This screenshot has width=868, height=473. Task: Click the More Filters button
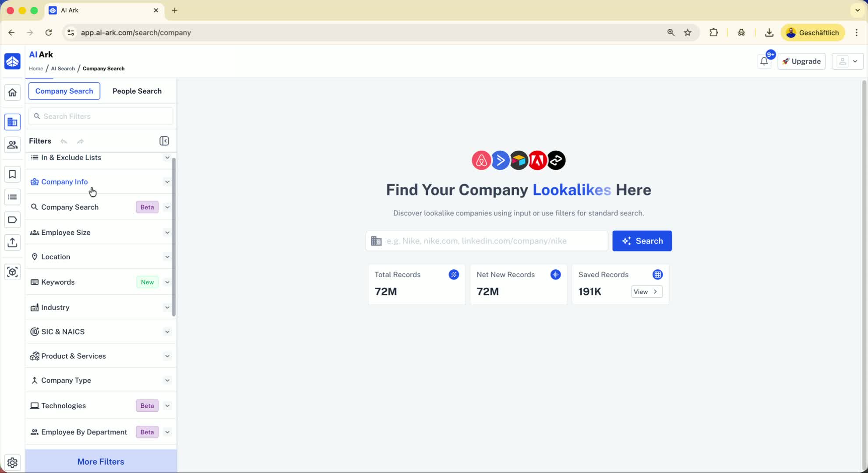tap(101, 462)
